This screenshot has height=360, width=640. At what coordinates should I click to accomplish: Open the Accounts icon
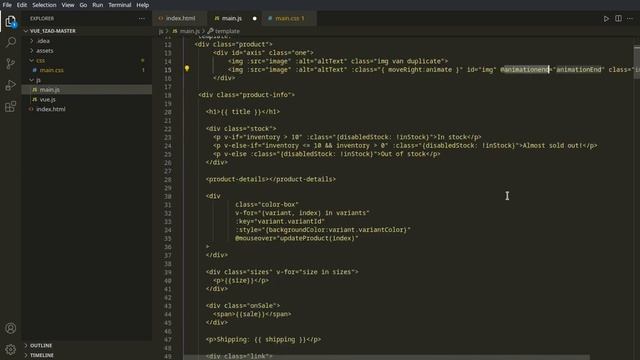[x=11, y=328]
